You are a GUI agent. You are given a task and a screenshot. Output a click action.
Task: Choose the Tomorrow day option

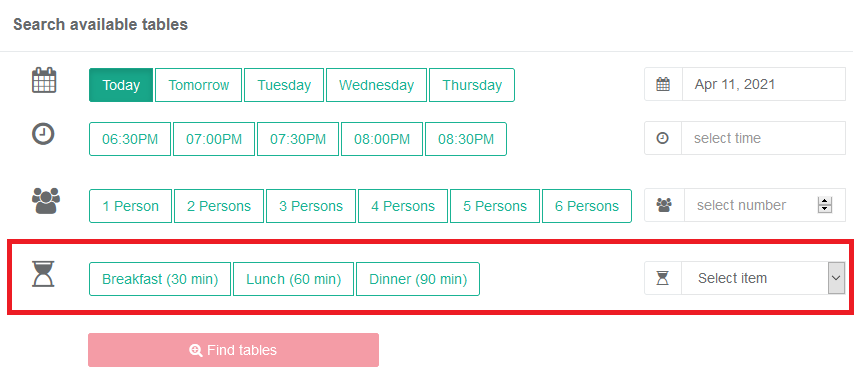pyautogui.click(x=199, y=85)
